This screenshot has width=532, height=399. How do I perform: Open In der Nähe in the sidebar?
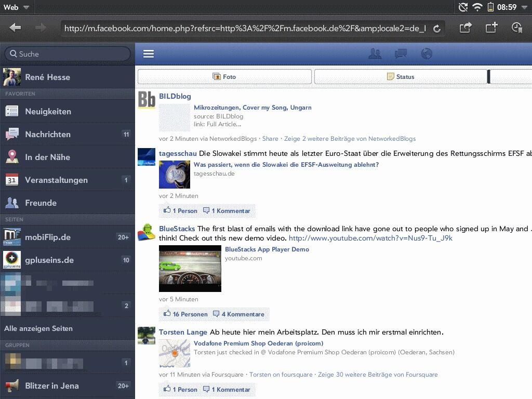[68, 157]
